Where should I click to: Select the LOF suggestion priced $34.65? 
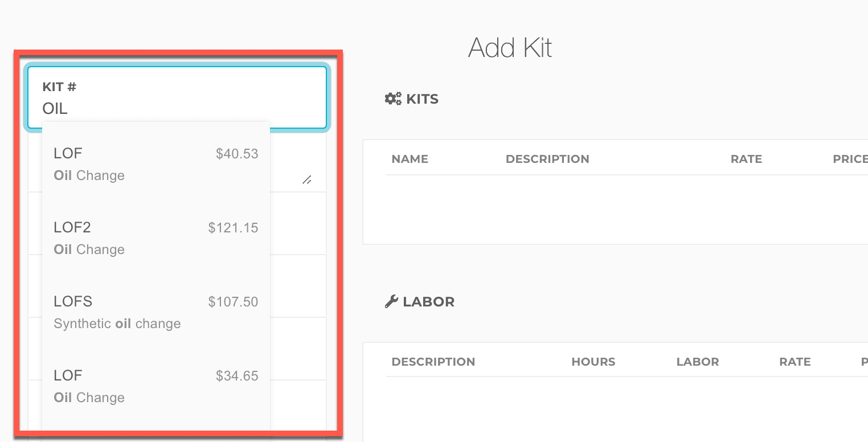click(155, 386)
